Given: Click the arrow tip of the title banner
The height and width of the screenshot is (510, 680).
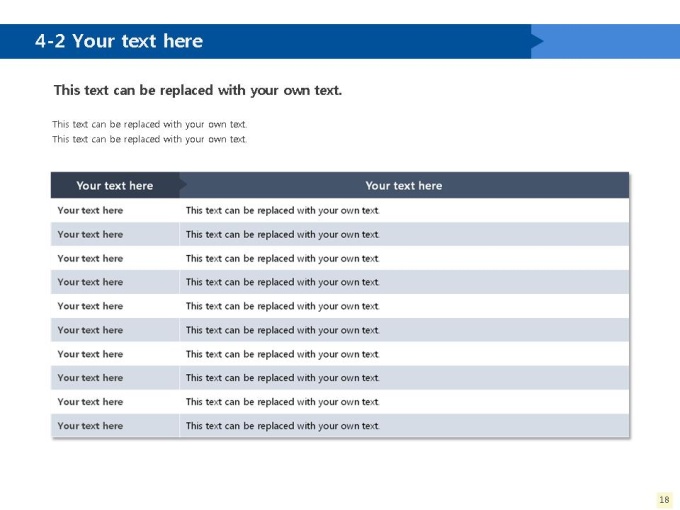Looking at the screenshot, I should click(537, 41).
